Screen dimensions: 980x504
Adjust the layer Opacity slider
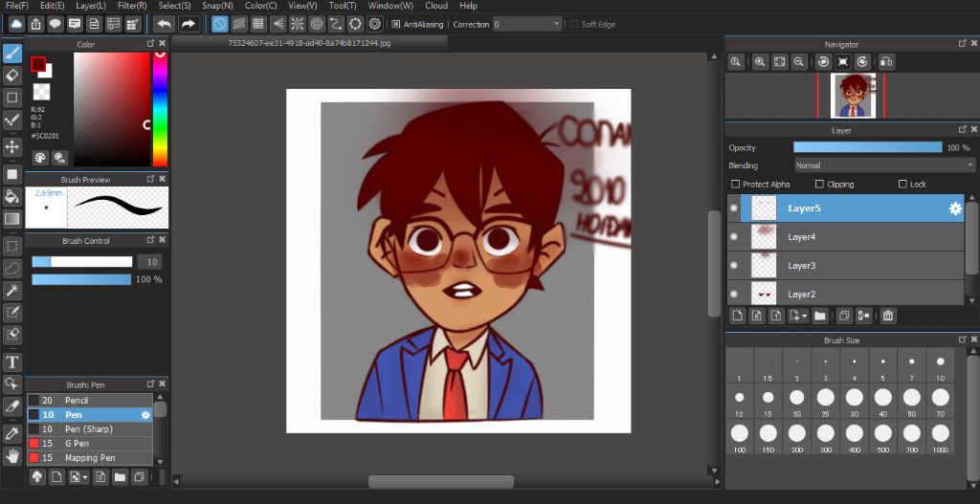(867, 147)
